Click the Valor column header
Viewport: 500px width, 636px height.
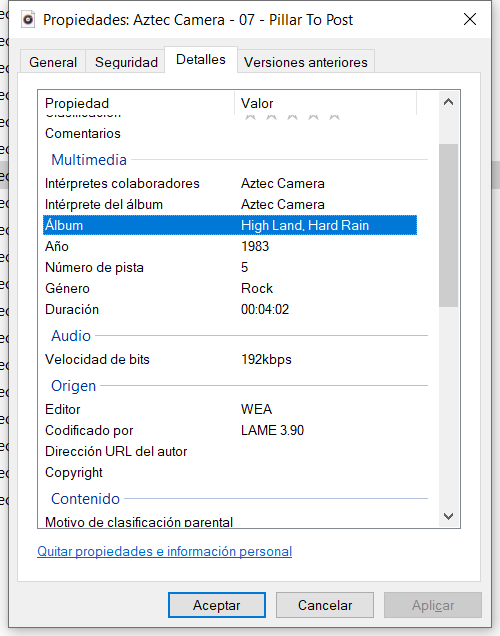(325, 103)
